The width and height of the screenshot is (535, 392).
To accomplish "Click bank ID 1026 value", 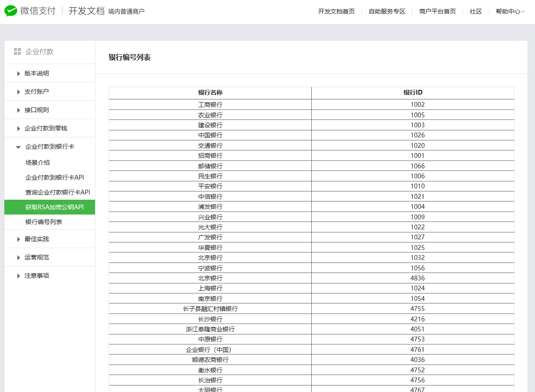I will point(417,135).
